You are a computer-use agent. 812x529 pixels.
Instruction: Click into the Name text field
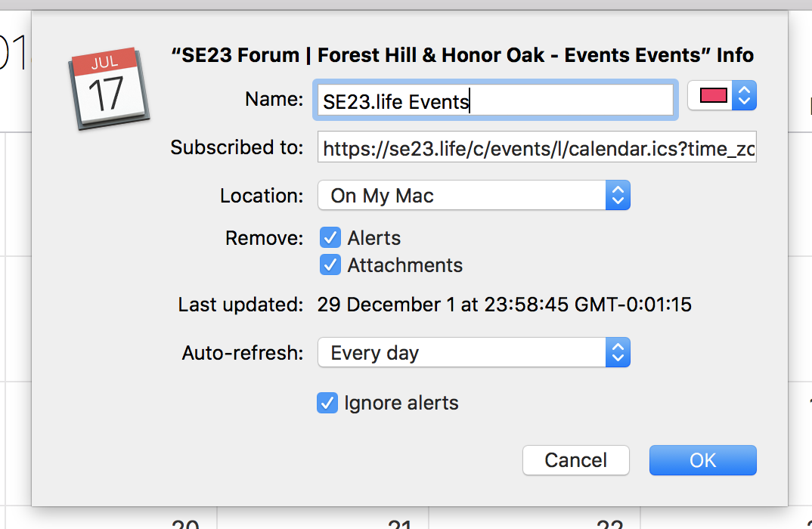pos(494,101)
